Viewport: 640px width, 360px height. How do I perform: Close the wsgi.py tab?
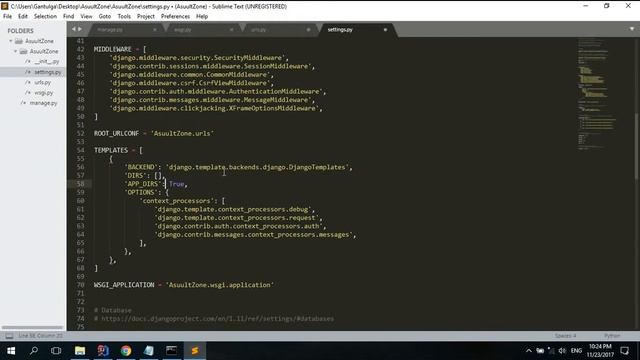(231, 29)
